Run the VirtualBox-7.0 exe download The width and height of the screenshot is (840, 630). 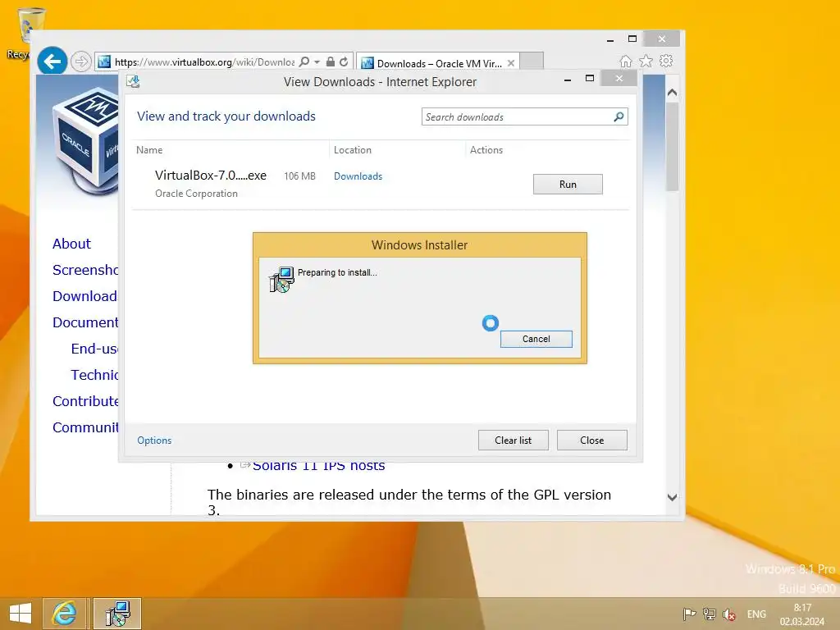click(x=568, y=185)
